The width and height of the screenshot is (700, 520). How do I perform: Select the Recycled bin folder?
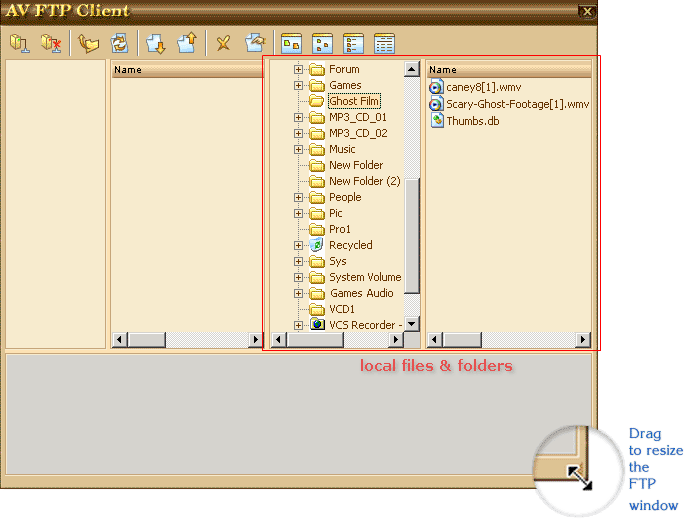point(350,245)
